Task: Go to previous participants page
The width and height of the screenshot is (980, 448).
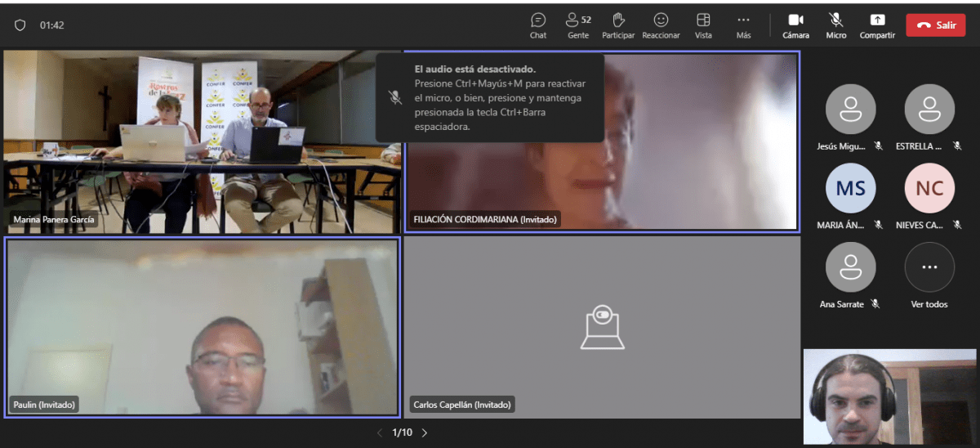Action: [x=379, y=432]
